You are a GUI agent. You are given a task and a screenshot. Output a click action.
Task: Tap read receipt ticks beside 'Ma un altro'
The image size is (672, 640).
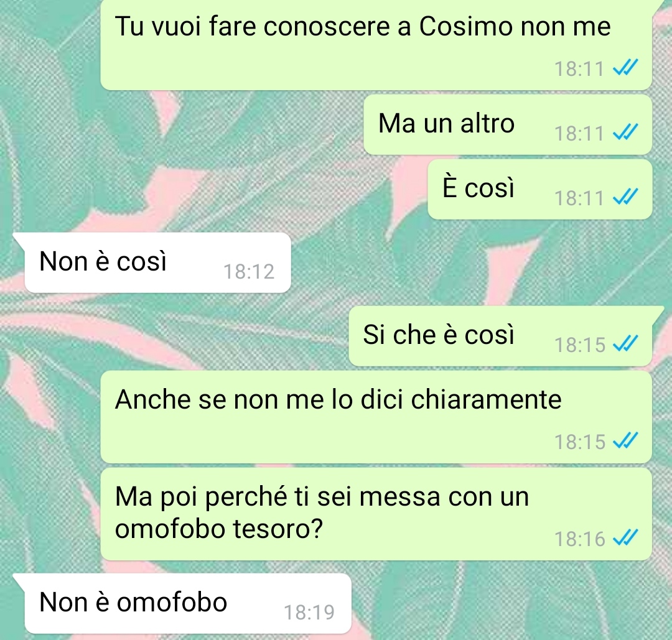click(625, 132)
